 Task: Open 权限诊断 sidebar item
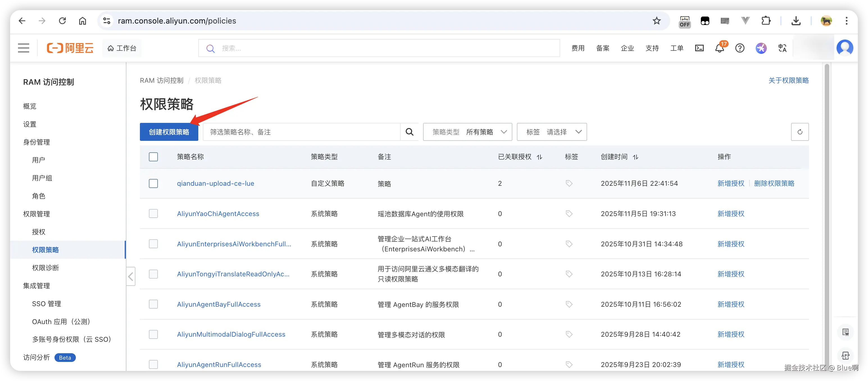pyautogui.click(x=46, y=268)
